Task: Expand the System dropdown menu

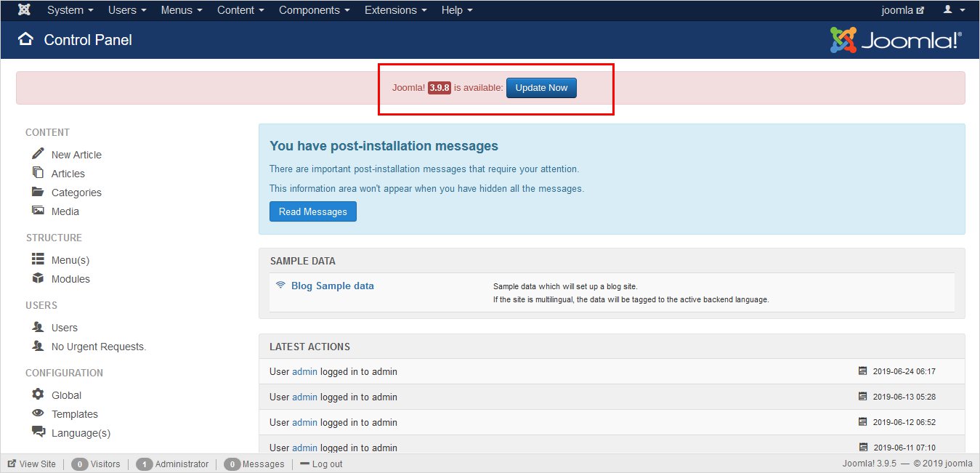Action: tap(70, 10)
